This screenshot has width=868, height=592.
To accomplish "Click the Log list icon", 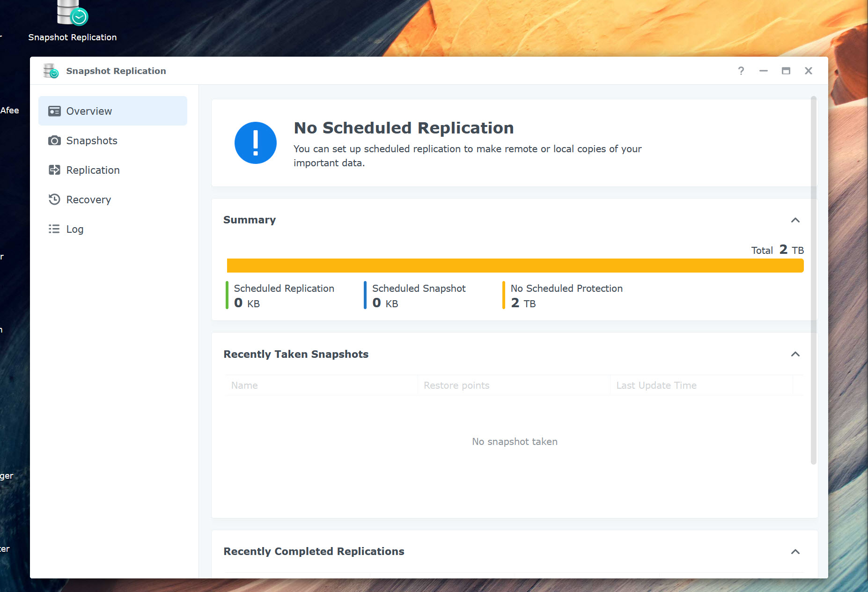I will pos(54,229).
